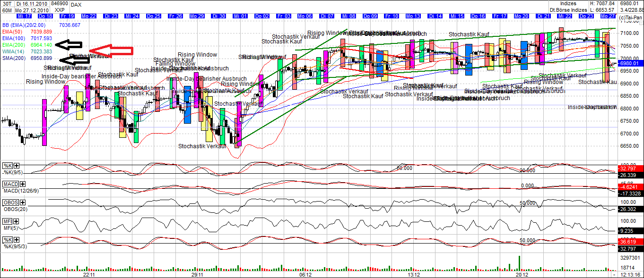644x278 pixels.
Task: Click the blue EMA(100) legend entry
Action: 14,38
